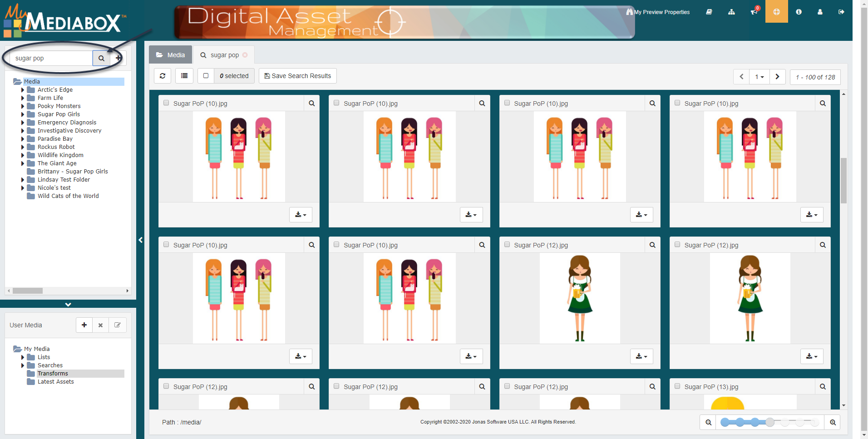Open Latest Assets folder
Screen dimensions: 868x439
coord(55,382)
